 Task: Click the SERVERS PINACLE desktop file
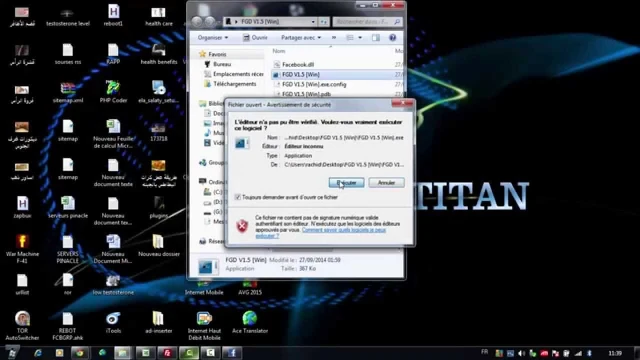(68, 249)
